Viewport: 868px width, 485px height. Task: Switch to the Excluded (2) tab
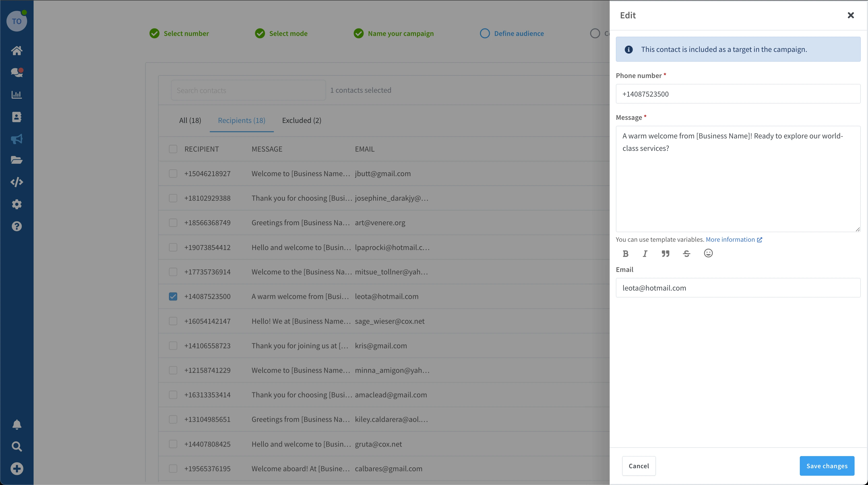(x=301, y=120)
